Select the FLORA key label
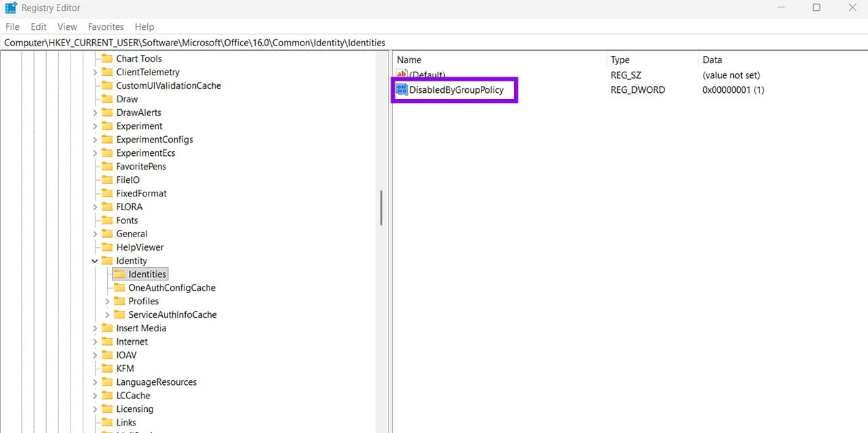The height and width of the screenshot is (433, 868). 130,207
